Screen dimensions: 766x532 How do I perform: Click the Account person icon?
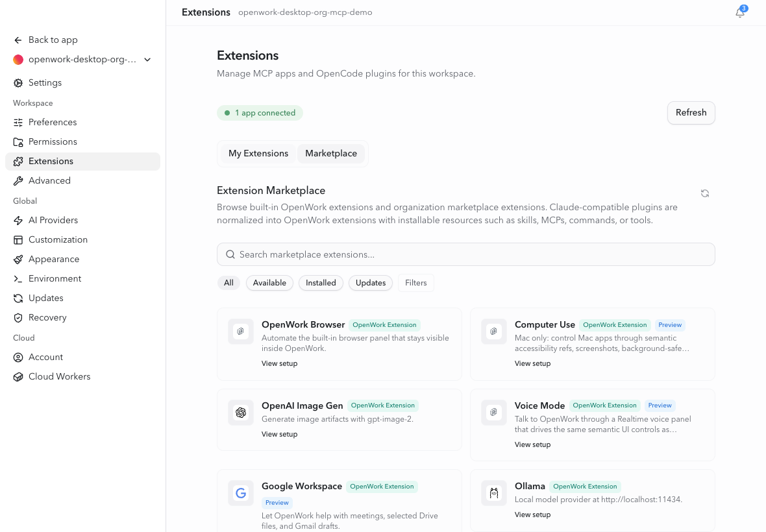click(x=18, y=357)
